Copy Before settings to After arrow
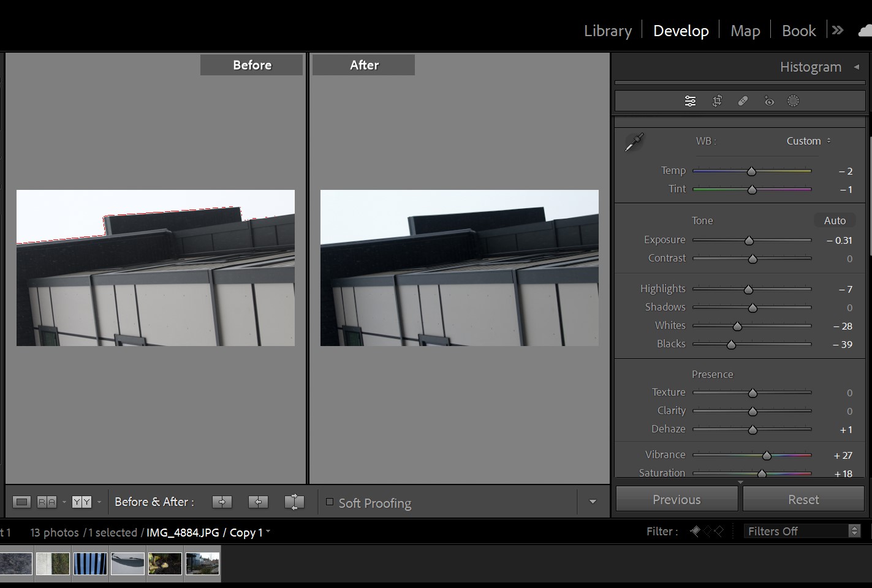Screen dimensions: 872x588 222,502
